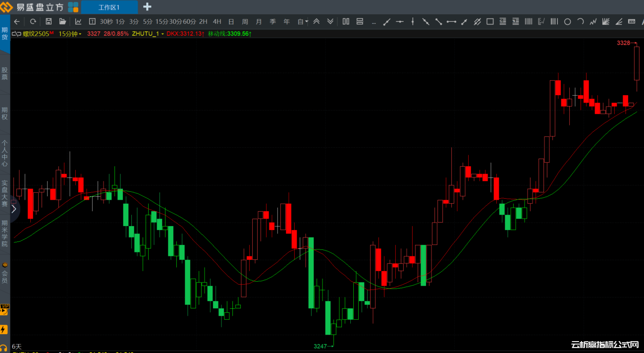The image size is (644, 353).
Task: Switch chart to 年 yearly period
Action: point(286,21)
